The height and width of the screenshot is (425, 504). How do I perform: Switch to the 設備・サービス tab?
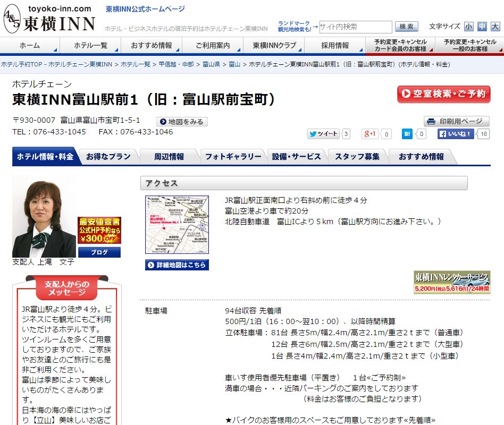(x=296, y=157)
